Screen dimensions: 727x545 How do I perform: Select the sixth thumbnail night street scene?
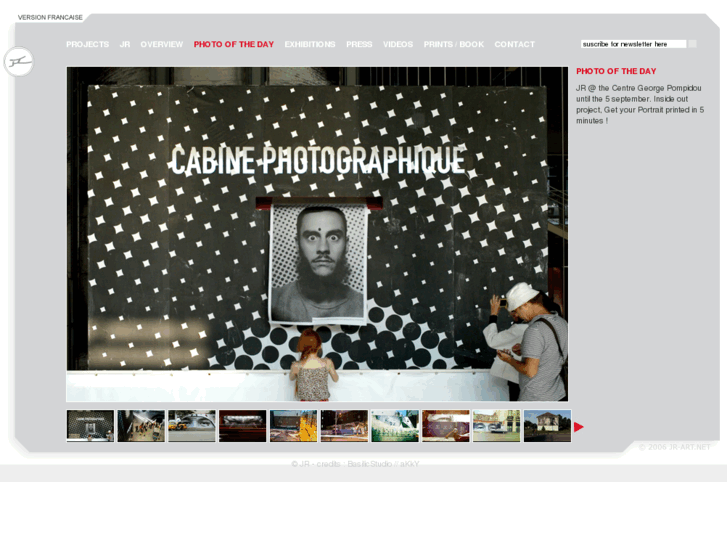(344, 426)
